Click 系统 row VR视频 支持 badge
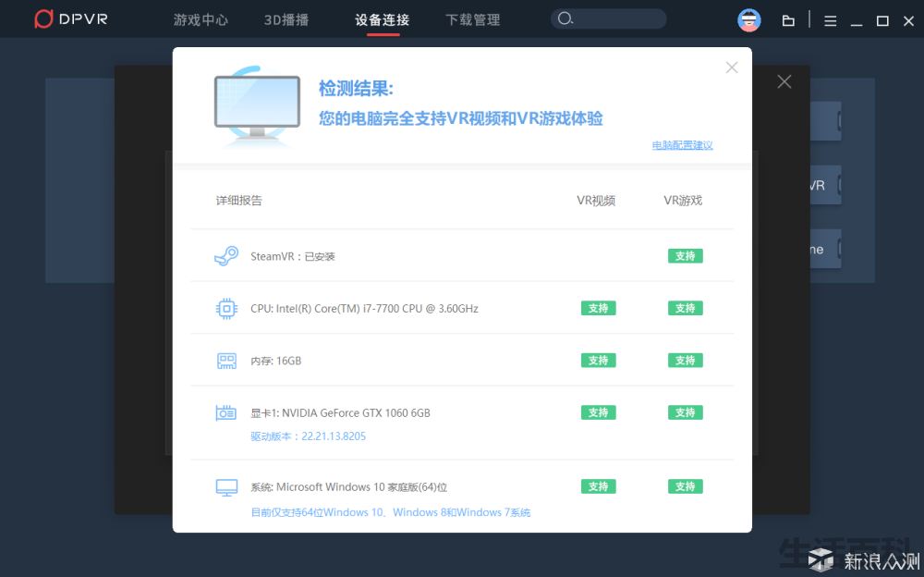Viewport: 924px width, 577px height. (598, 486)
